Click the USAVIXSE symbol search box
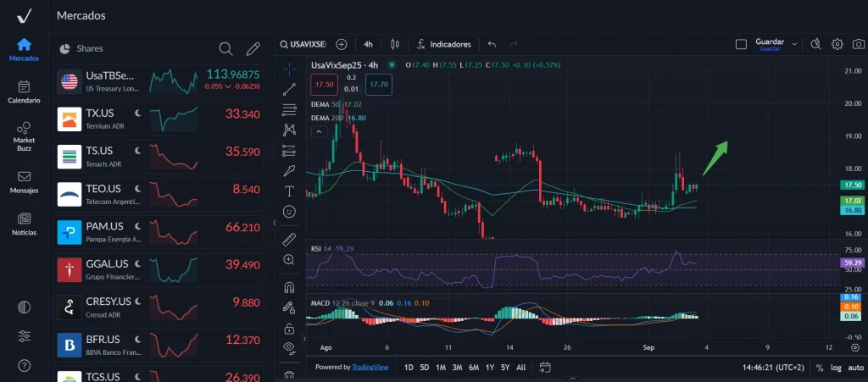 click(303, 44)
